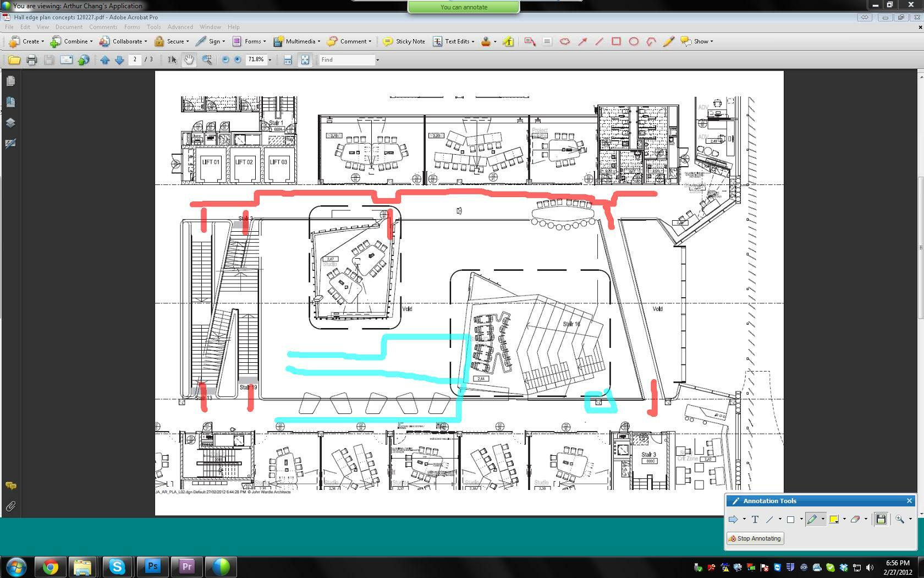Select the Highlight Text tool icon

508,41
